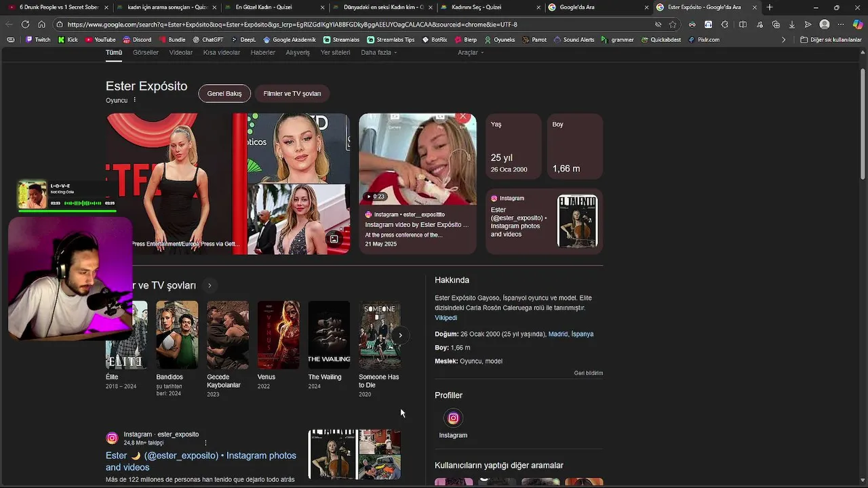Viewport: 868px width, 488px height.
Task: Open the Boy 1,66 m info card
Action: (574, 146)
